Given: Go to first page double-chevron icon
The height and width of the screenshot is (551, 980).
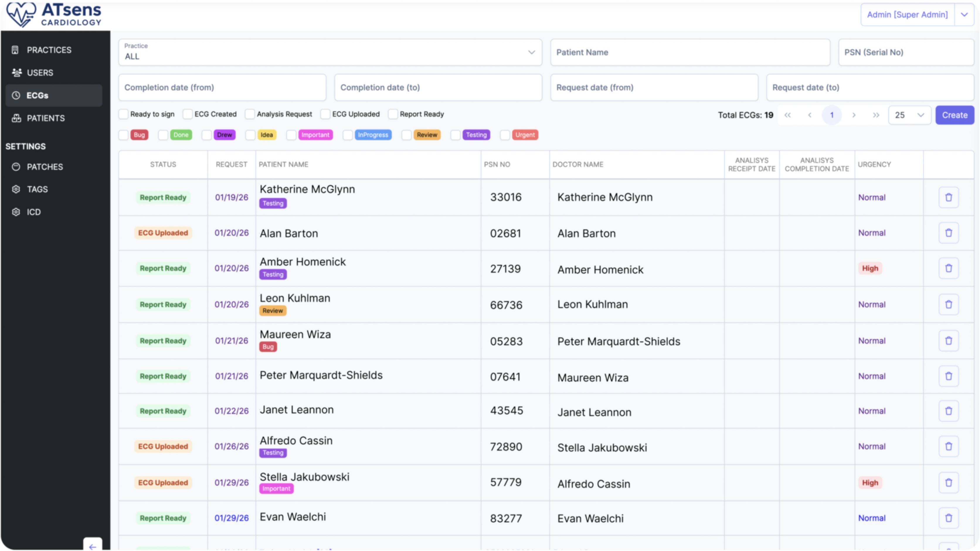Looking at the screenshot, I should click(787, 115).
